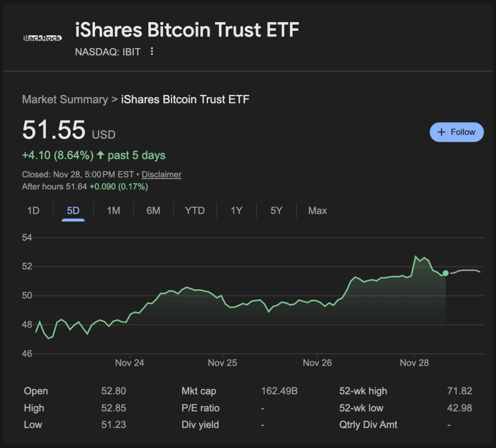Select the YTD range tab
Screen dimensions: 496x448
tap(195, 210)
